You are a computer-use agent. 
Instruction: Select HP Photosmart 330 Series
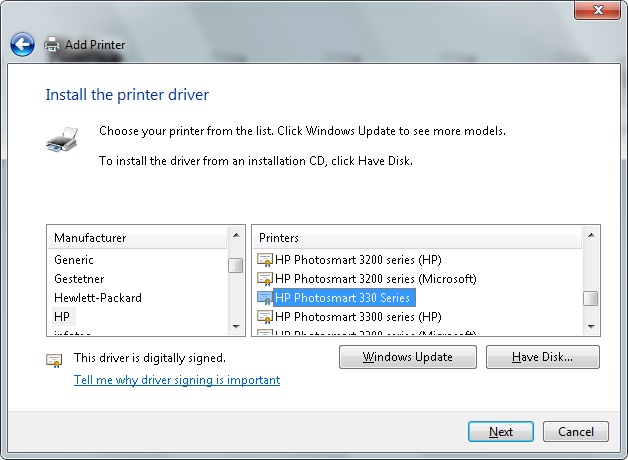coord(344,298)
